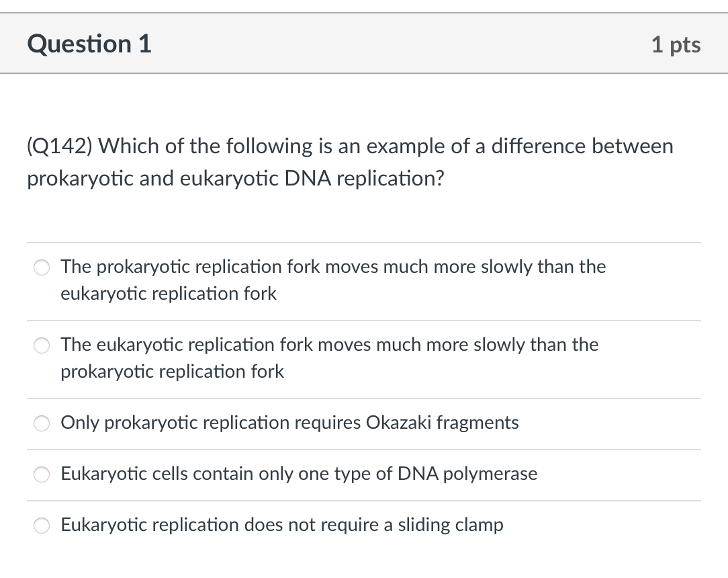Click the last answer row
728x578 pixels.
pyautogui.click(x=364, y=526)
